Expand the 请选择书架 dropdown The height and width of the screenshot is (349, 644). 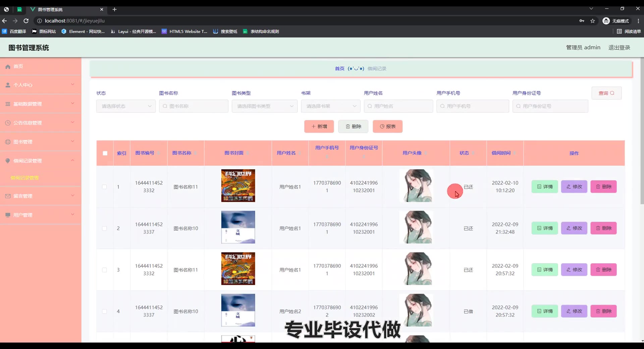coord(330,106)
